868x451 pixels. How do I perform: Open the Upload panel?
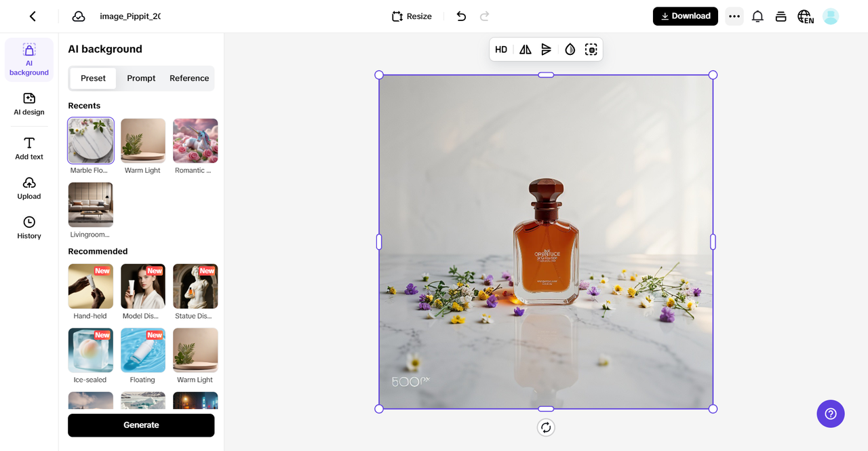point(28,188)
